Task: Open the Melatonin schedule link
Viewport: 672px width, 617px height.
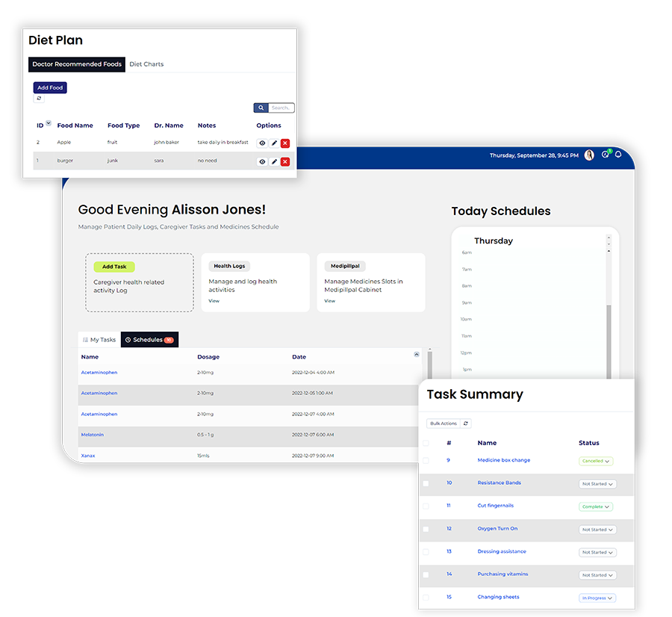Action: click(93, 435)
